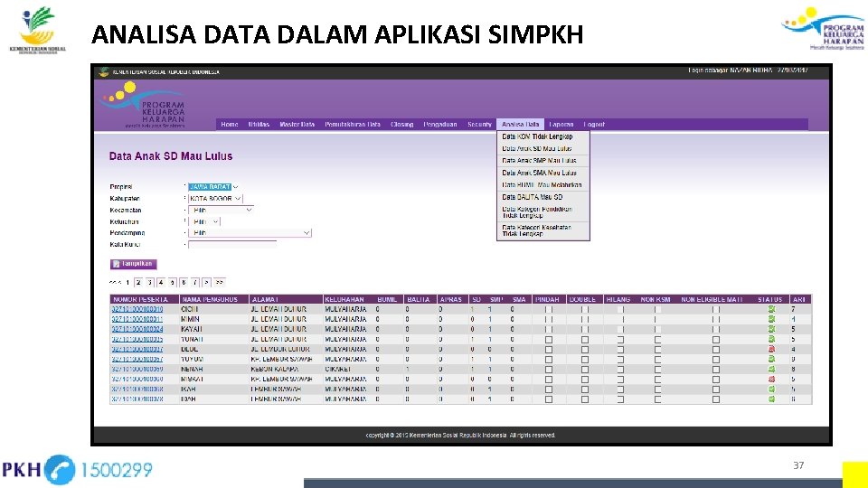Open the Home menu
The width and height of the screenshot is (868, 488).
coord(229,125)
